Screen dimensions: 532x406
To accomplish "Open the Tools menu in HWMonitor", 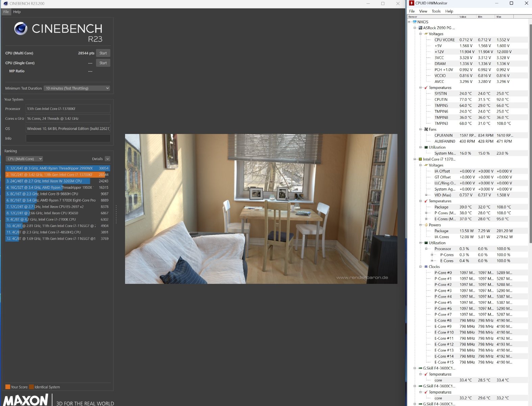I will click(436, 11).
